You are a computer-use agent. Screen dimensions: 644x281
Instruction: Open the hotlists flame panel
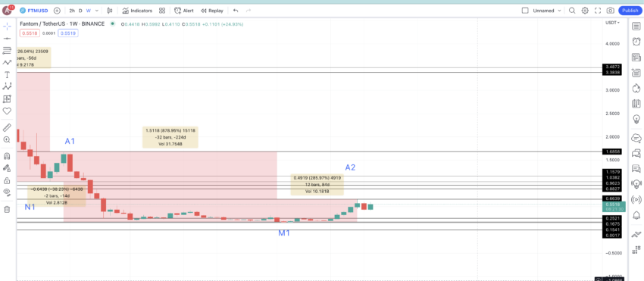click(x=636, y=88)
